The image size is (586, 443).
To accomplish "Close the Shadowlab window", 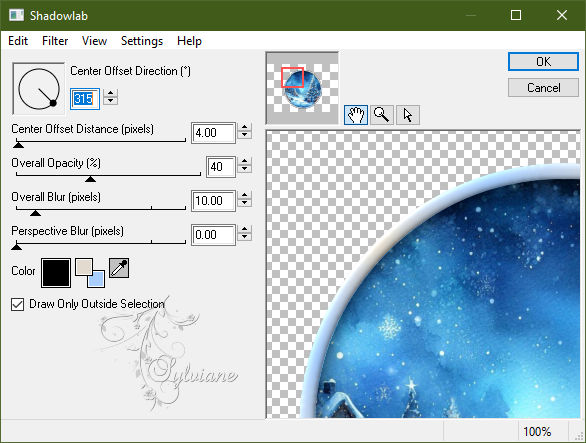I will [x=562, y=15].
